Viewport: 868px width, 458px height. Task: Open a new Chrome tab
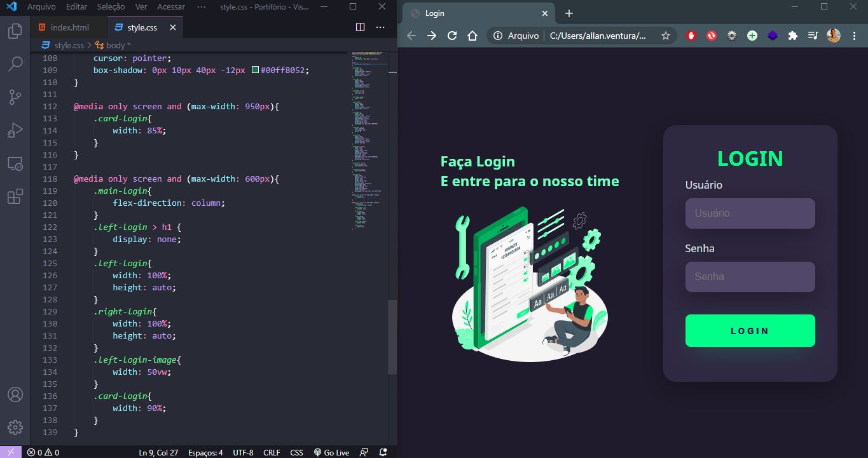coord(569,13)
